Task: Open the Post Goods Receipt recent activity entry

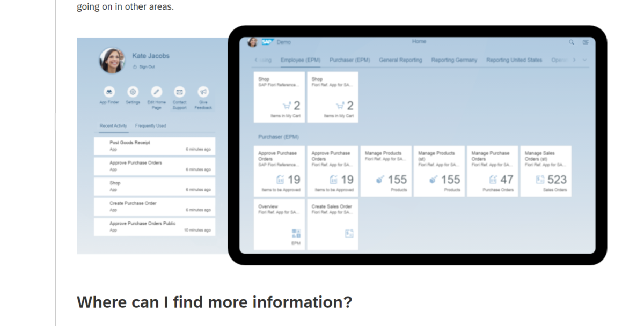Action: tap(154, 145)
